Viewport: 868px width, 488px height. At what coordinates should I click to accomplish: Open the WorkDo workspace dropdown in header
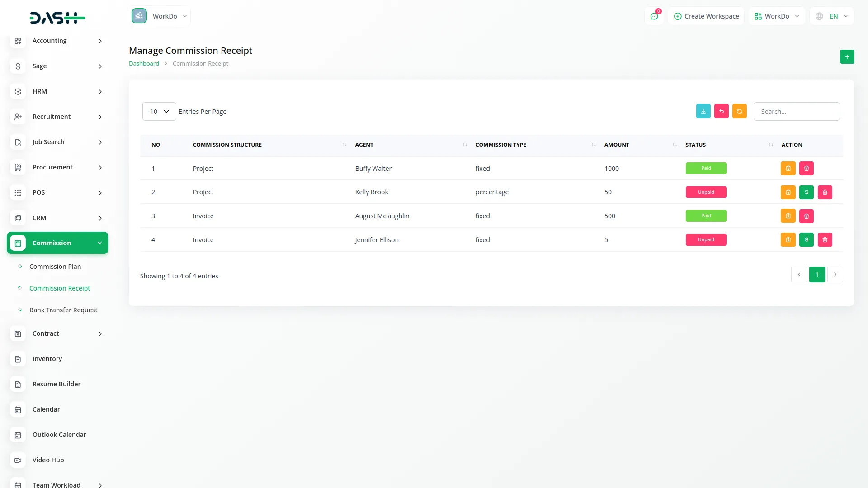coord(776,16)
